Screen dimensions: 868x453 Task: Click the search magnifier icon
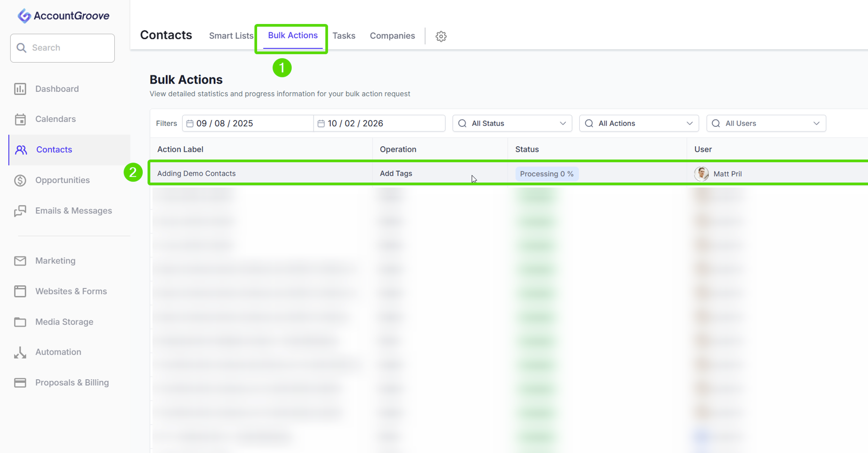pyautogui.click(x=21, y=48)
